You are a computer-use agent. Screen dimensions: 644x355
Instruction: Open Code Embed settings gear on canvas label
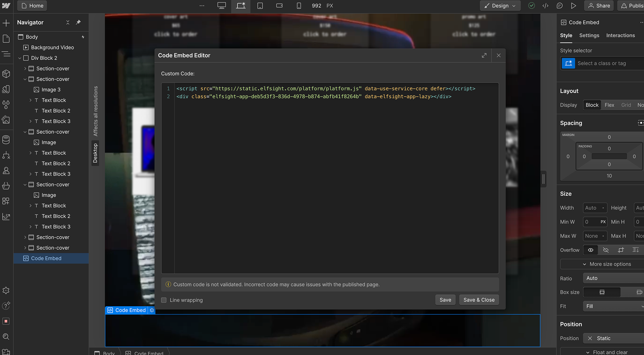pyautogui.click(x=152, y=310)
